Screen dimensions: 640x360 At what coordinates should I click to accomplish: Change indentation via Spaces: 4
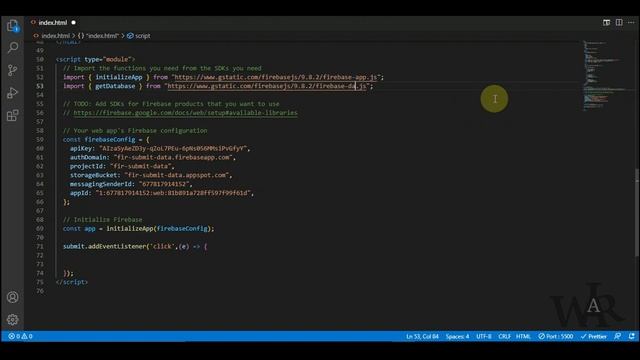click(x=458, y=336)
